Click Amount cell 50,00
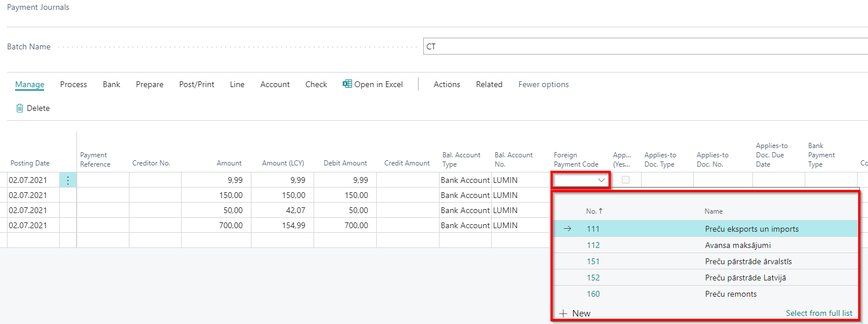Screen dimensions: 868x324 (x=216, y=210)
